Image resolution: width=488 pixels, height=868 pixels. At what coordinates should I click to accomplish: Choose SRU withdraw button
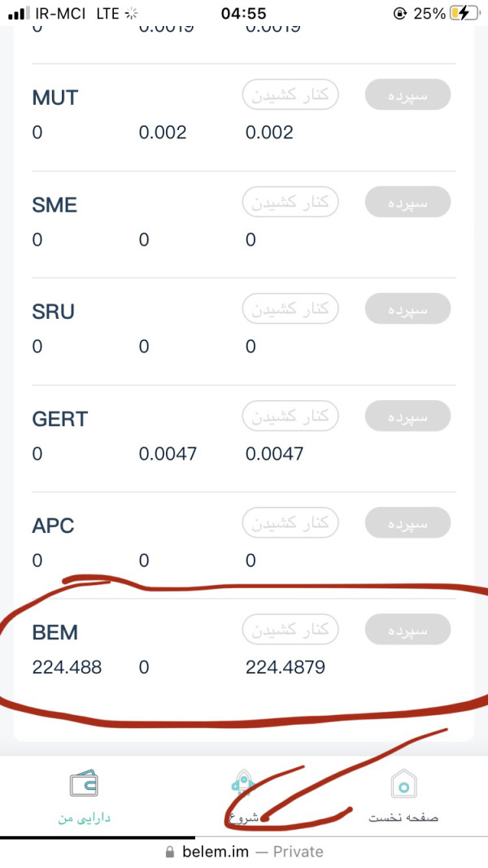pos(290,308)
